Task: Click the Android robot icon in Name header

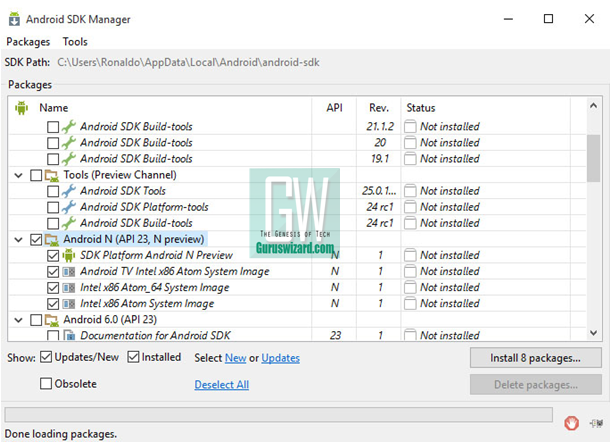Action: (22, 108)
